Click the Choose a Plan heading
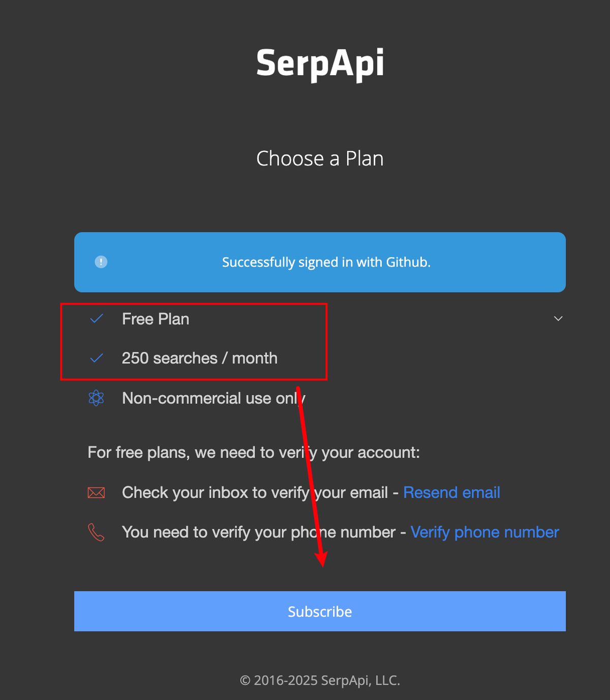Screen dimensions: 610x700 pyautogui.click(x=320, y=158)
